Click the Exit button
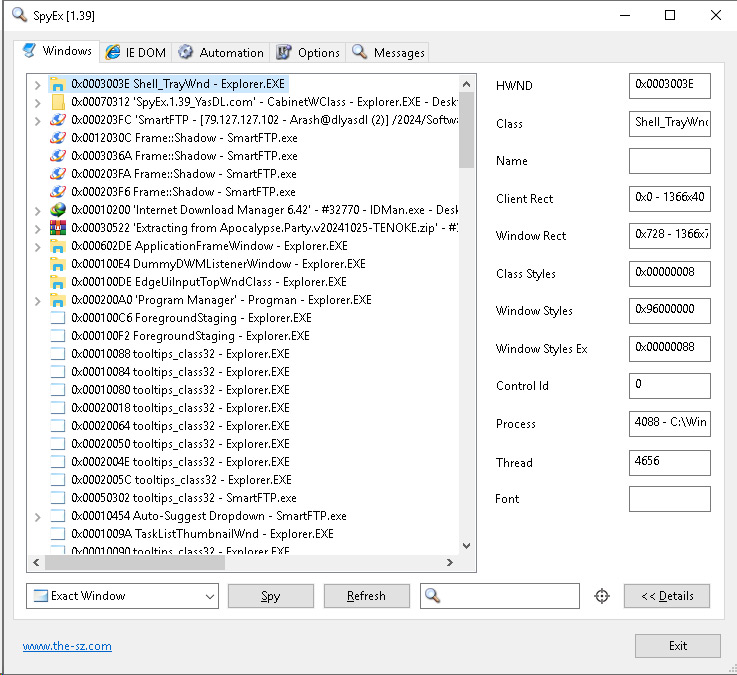This screenshot has width=737, height=675. (678, 646)
